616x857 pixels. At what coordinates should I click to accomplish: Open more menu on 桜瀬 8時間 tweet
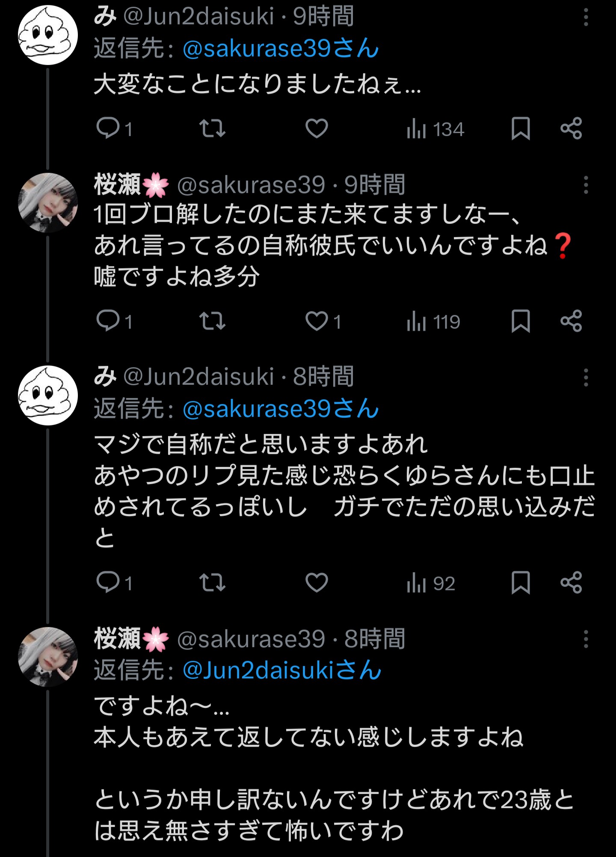(586, 640)
